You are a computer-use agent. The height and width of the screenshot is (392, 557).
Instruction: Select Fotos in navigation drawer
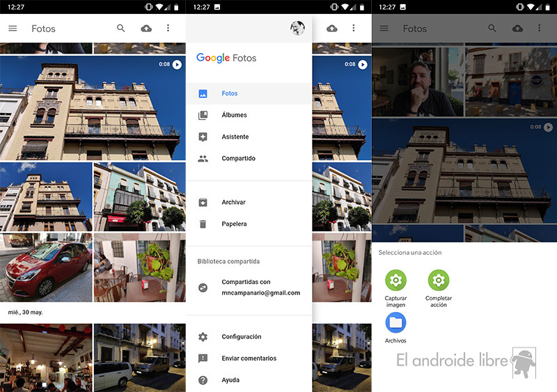click(x=249, y=93)
